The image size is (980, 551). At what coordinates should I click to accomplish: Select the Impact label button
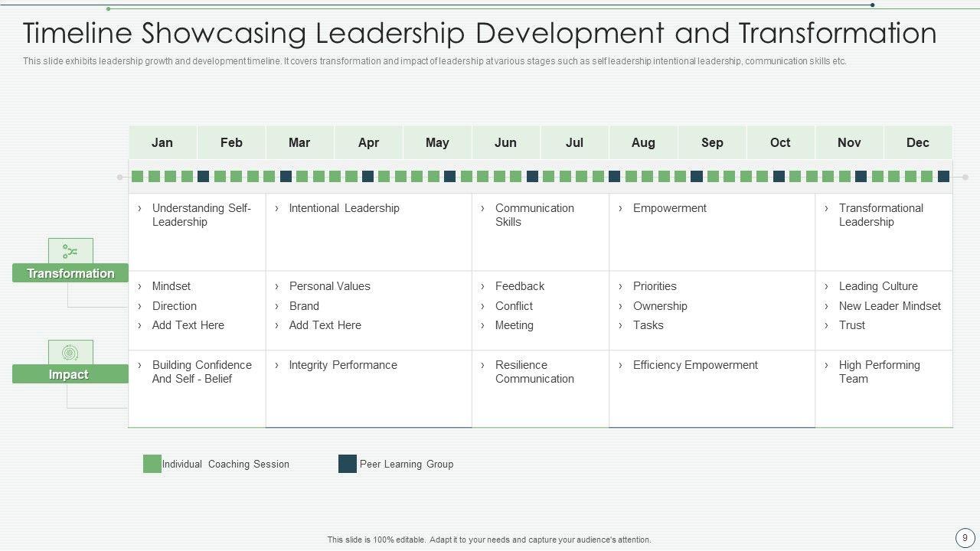[x=69, y=374]
